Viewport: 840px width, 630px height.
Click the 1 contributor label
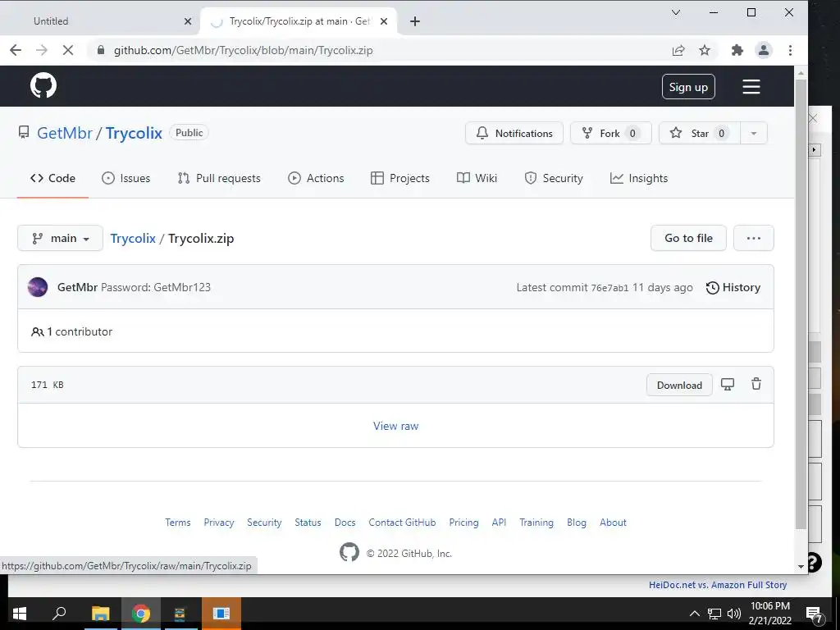coord(72,331)
